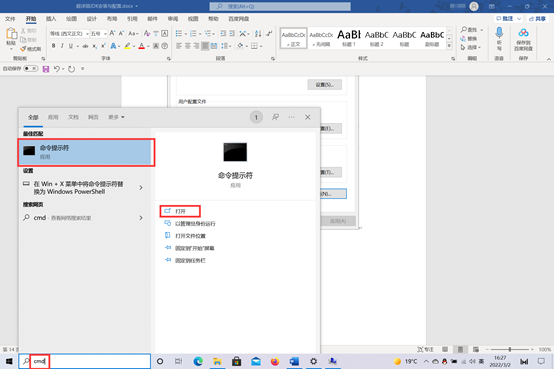Apply italic formatting in the ribbon

pyautogui.click(x=62, y=46)
